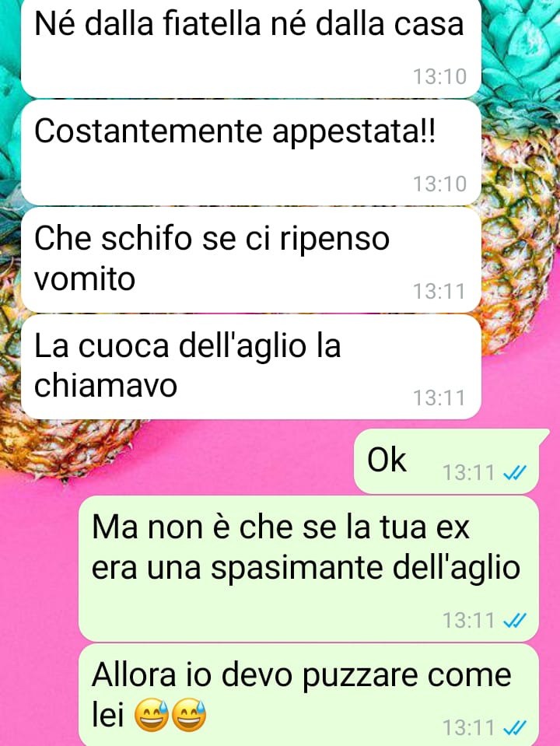Tap the blue double-check on the 'spasimante dell'aglio' message
This screenshot has width=560, height=746.
point(515,621)
